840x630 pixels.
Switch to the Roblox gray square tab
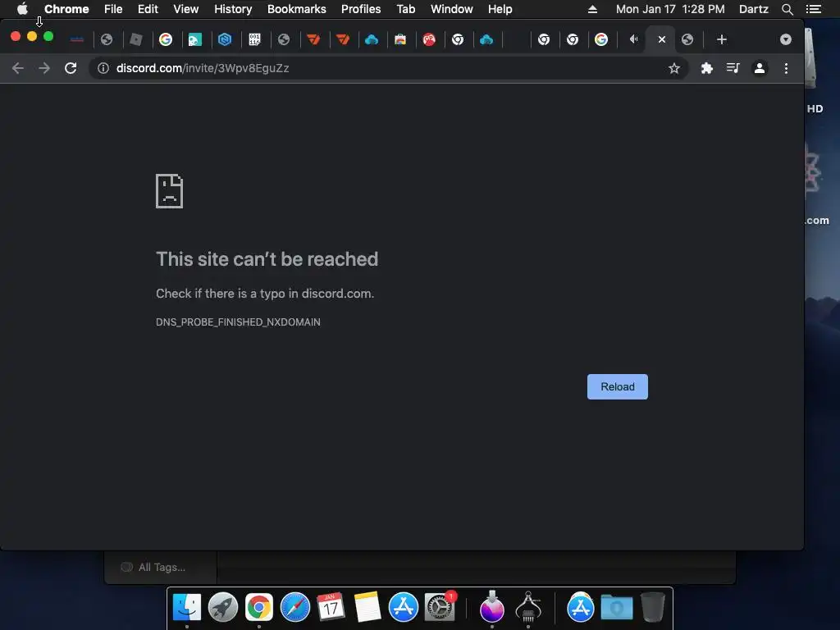pyautogui.click(x=136, y=39)
